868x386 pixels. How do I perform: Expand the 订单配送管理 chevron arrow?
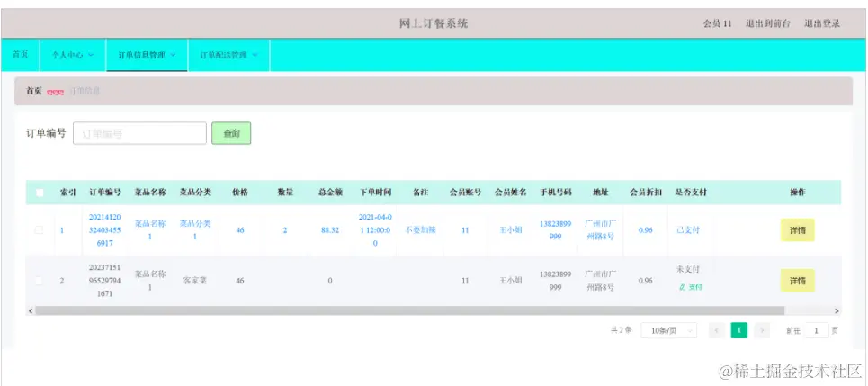click(x=255, y=56)
